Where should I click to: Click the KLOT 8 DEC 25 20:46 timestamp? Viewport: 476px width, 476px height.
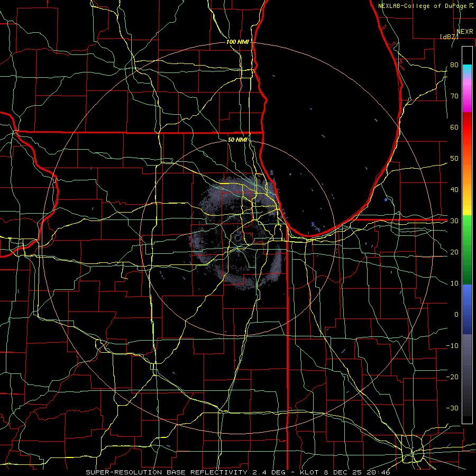click(345, 472)
